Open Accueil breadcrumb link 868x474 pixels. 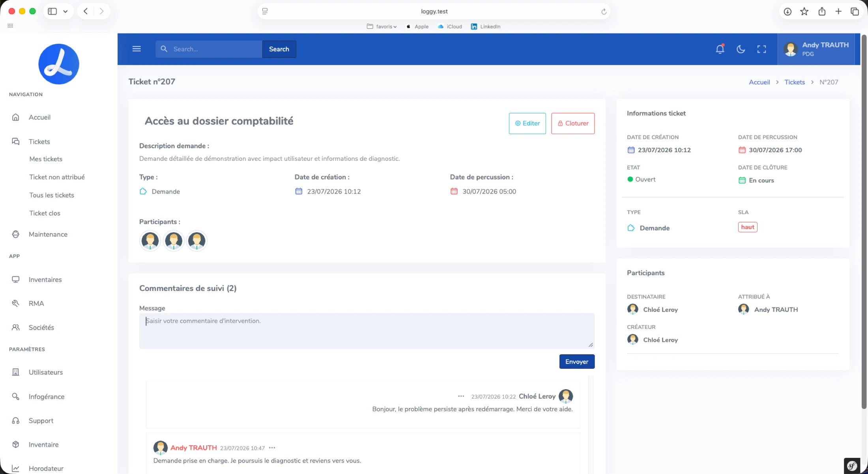pyautogui.click(x=759, y=82)
